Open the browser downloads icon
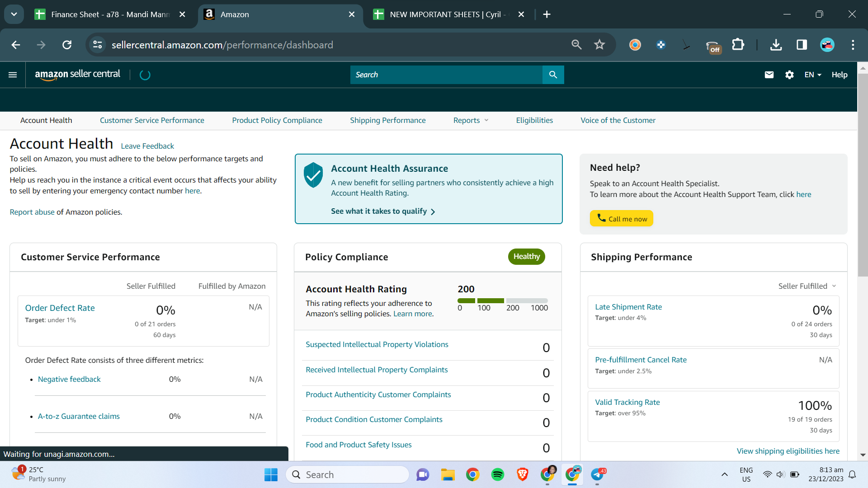This screenshot has width=868, height=488. (776, 45)
